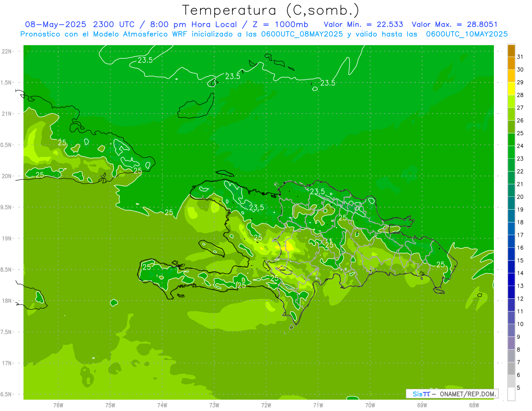Click the latitude axis label 17N
Viewport: 532px width, 411px height.
7,363
